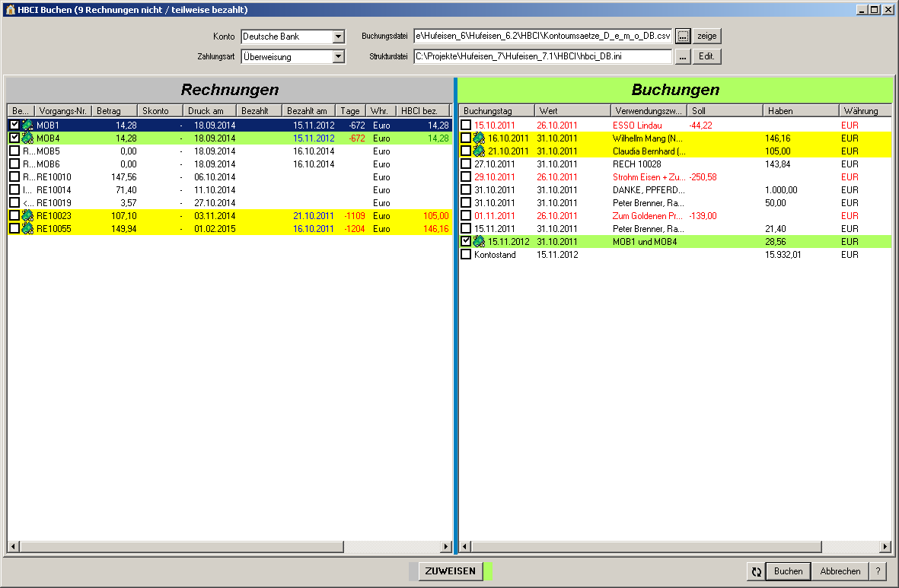The width and height of the screenshot is (899, 588).
Task: Expand the Zahlungsart dropdown
Action: 339,56
